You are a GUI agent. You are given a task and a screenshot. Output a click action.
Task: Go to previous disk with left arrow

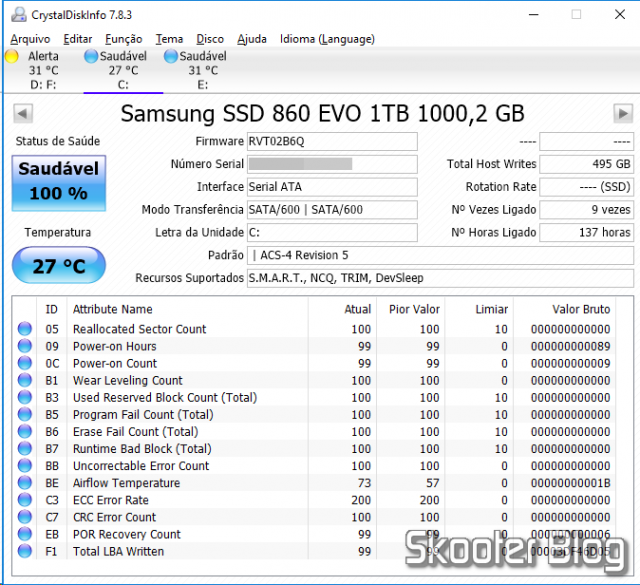(23, 113)
